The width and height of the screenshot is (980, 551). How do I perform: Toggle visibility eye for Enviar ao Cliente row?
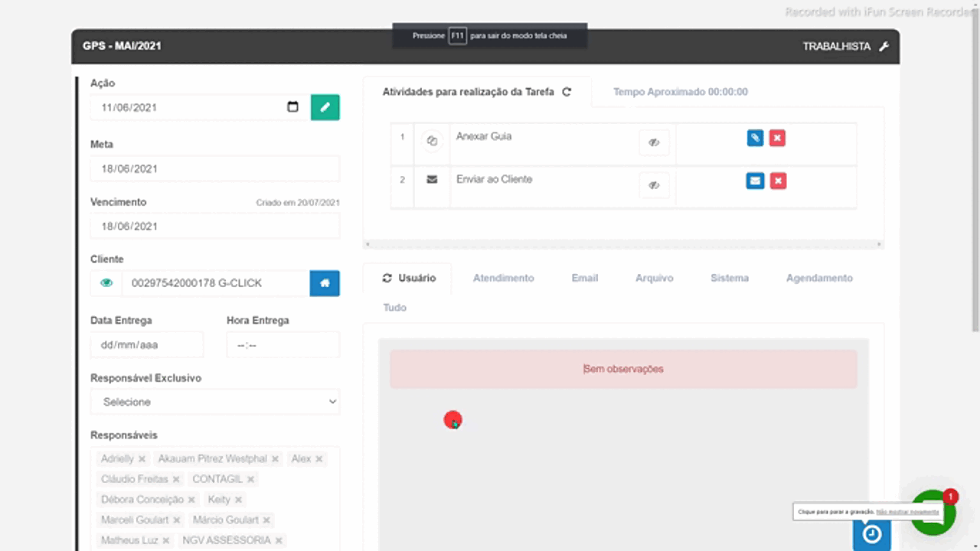654,185
